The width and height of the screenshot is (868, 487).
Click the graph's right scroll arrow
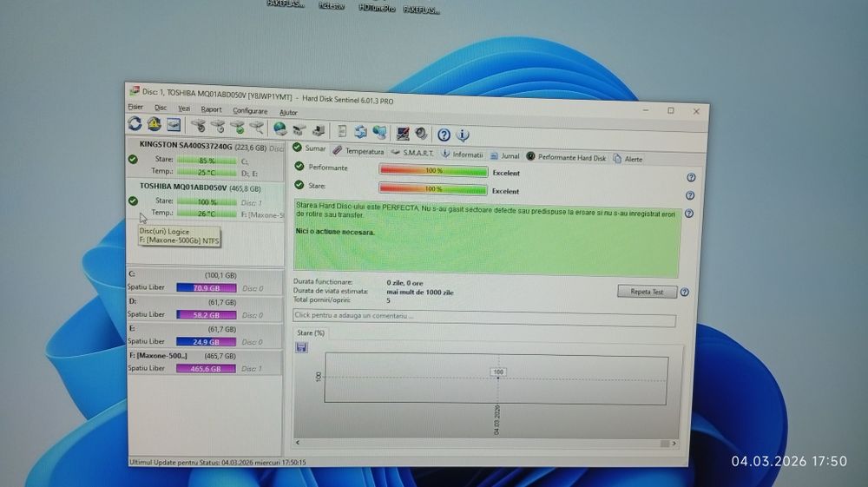[674, 444]
